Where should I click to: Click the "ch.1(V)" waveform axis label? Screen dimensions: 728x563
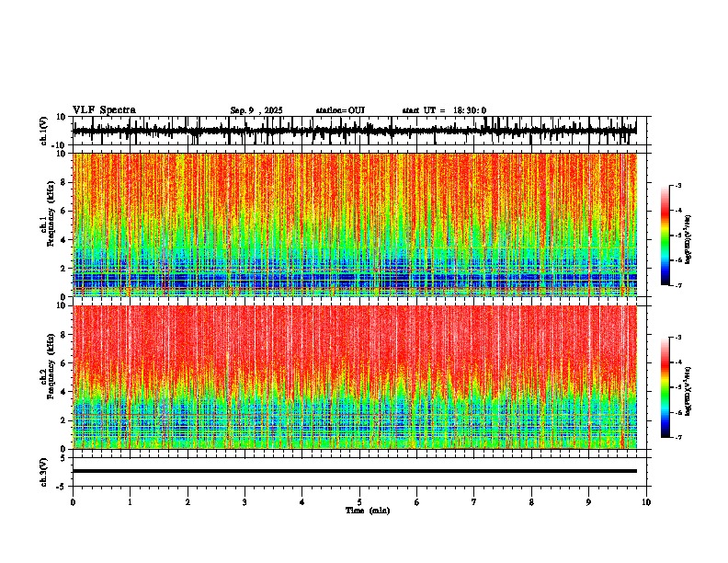click(44, 131)
